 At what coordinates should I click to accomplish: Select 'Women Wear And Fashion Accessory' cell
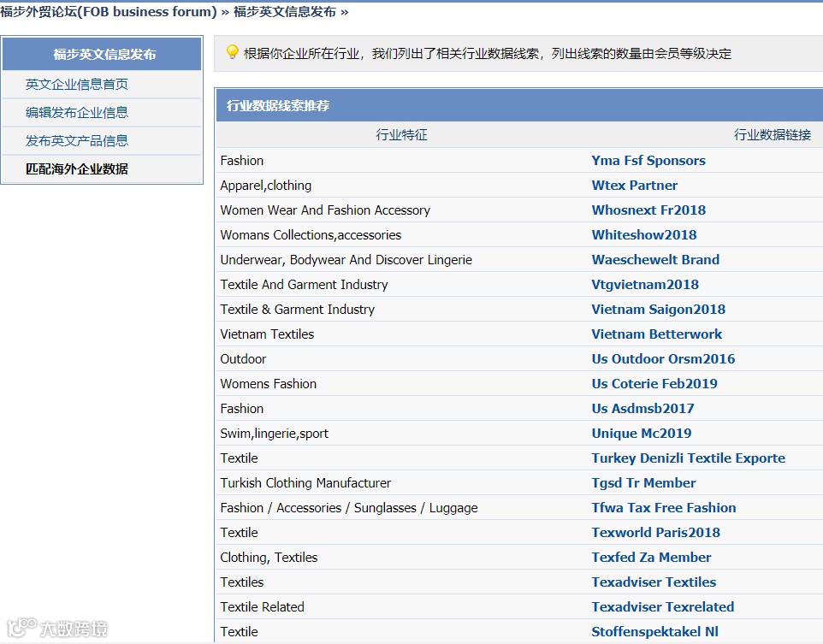[x=325, y=210]
